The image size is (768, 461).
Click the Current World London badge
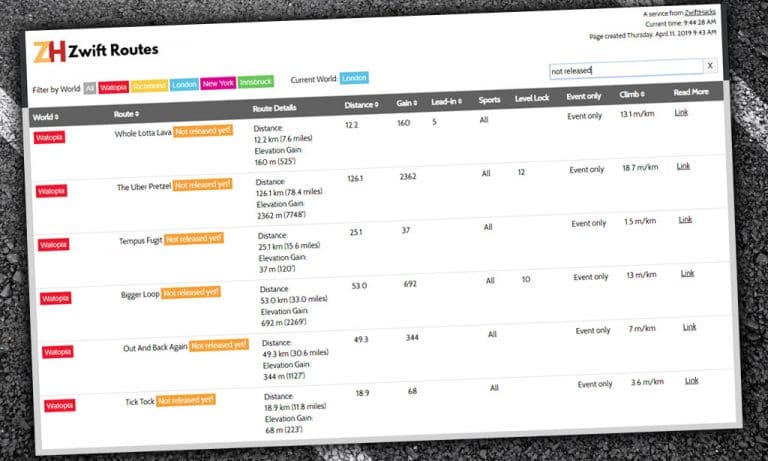pos(355,78)
